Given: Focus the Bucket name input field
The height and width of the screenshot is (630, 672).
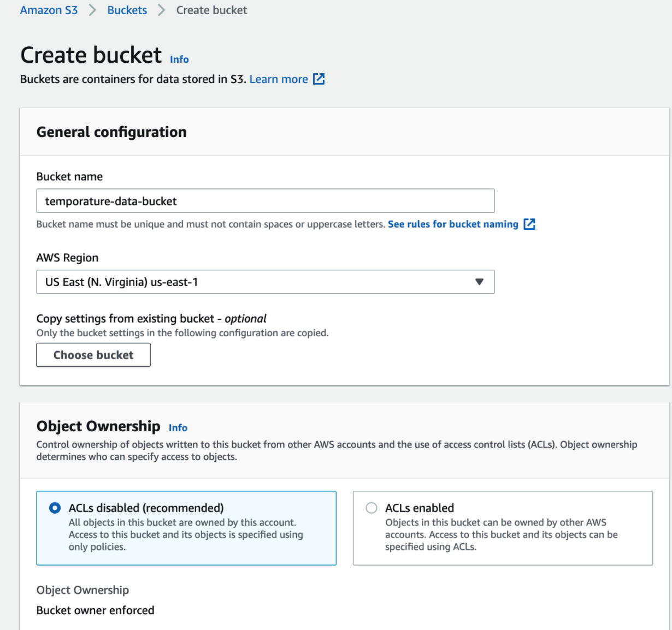Looking at the screenshot, I should (x=266, y=201).
